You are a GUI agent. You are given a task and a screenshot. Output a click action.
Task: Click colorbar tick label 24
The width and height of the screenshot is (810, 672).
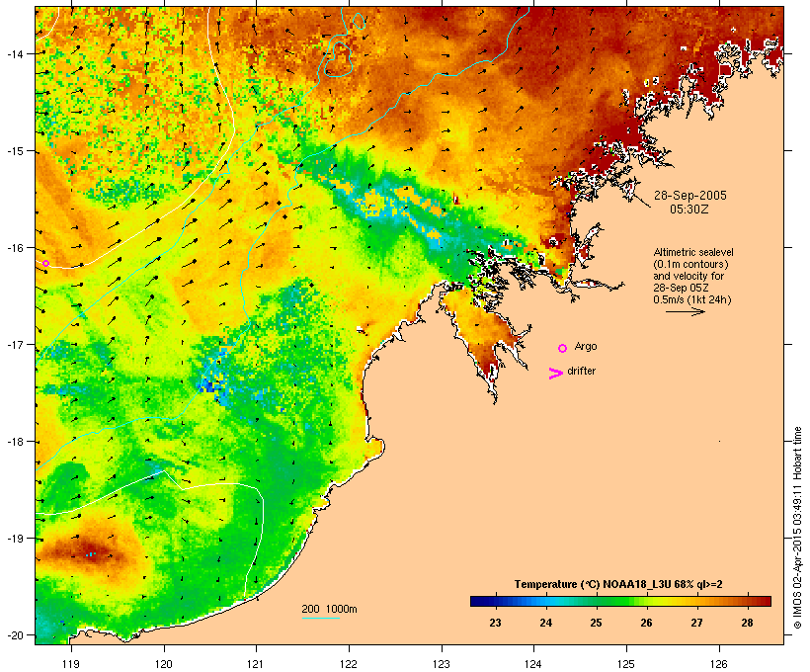[x=545, y=623]
